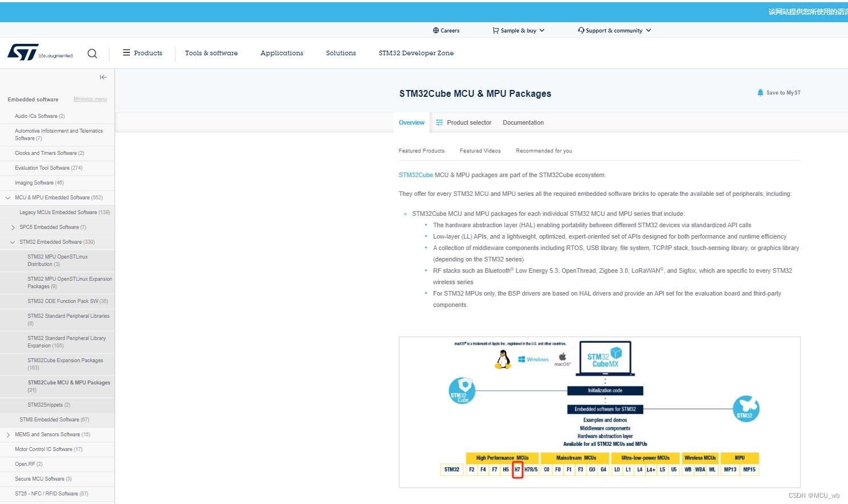The image size is (848, 504).
Task: Open Tools & software menu
Action: 211,53
